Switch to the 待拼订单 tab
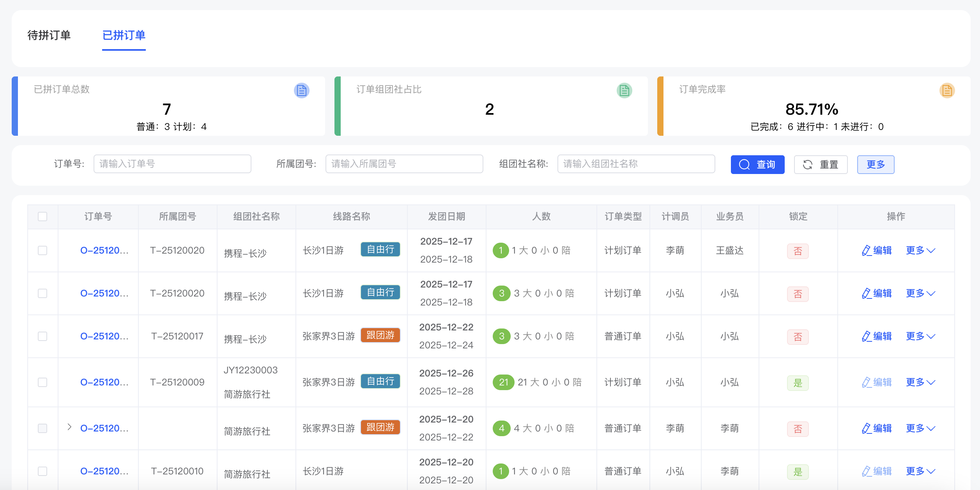980x490 pixels. tap(49, 36)
